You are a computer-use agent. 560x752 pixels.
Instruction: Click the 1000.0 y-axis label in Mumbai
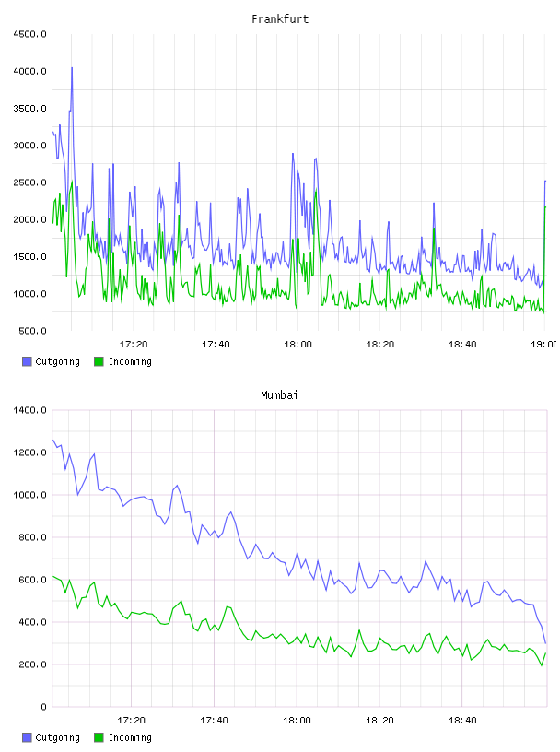click(x=30, y=495)
